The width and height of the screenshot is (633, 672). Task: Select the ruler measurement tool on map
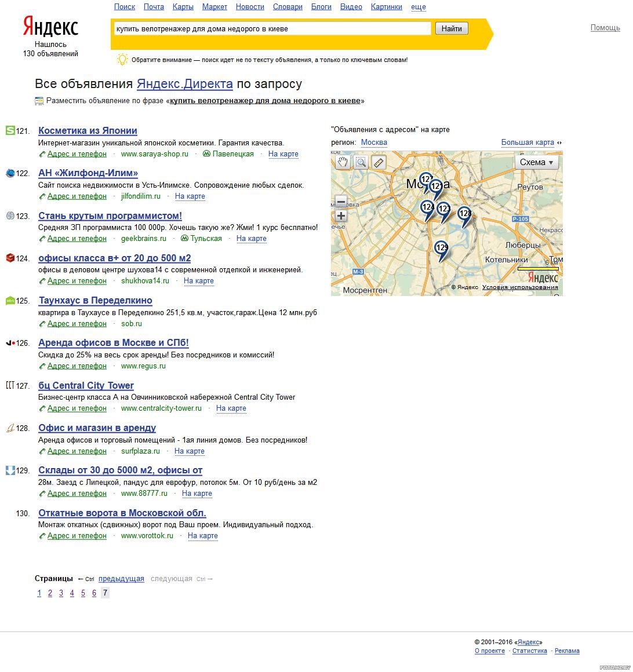379,162
